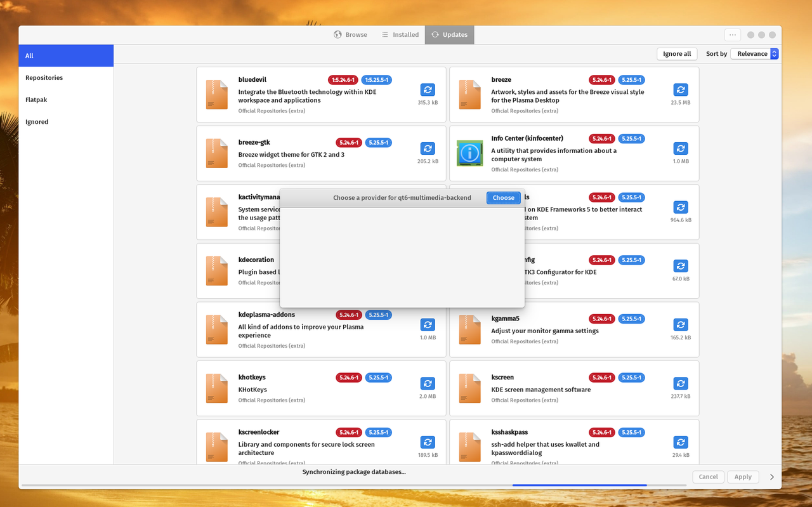Open the breeze package icon
The height and width of the screenshot is (507, 812).
(x=470, y=95)
